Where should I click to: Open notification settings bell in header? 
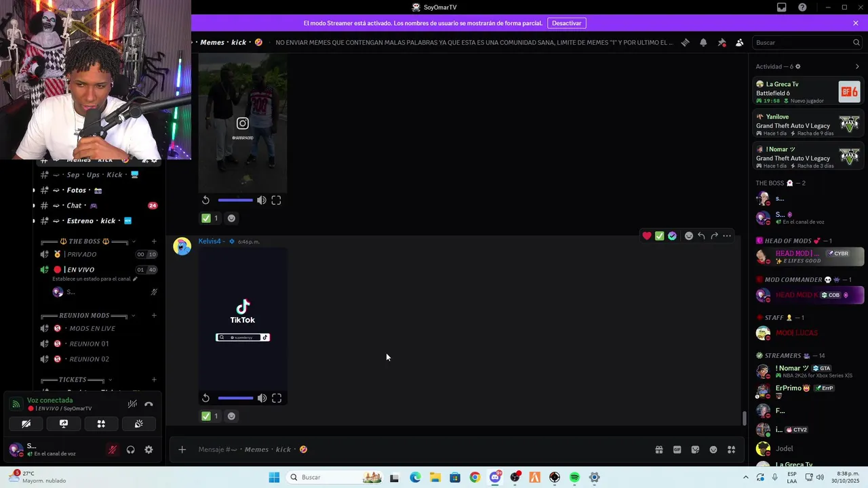pos(703,42)
